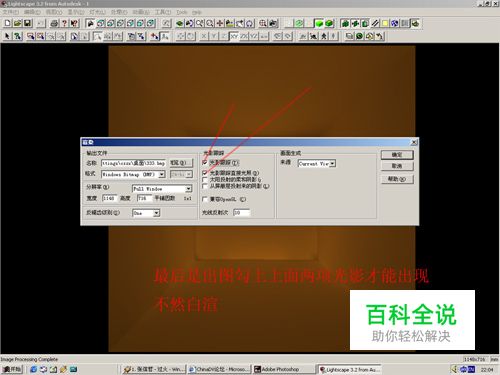Open the third menu bar item

pyautogui.click(x=54, y=12)
